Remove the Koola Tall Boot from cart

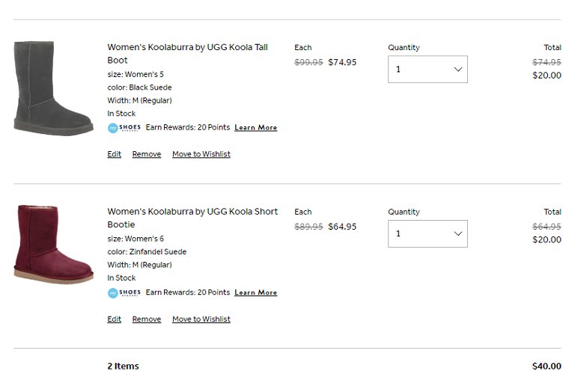point(147,154)
